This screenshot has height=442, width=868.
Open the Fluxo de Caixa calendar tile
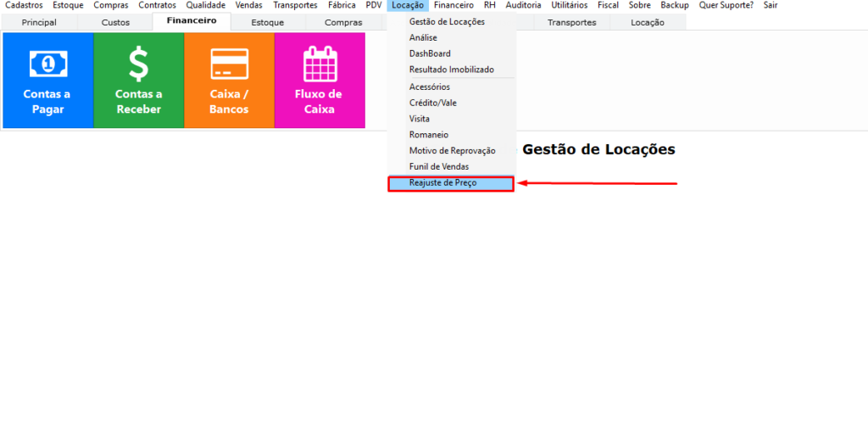tap(320, 81)
